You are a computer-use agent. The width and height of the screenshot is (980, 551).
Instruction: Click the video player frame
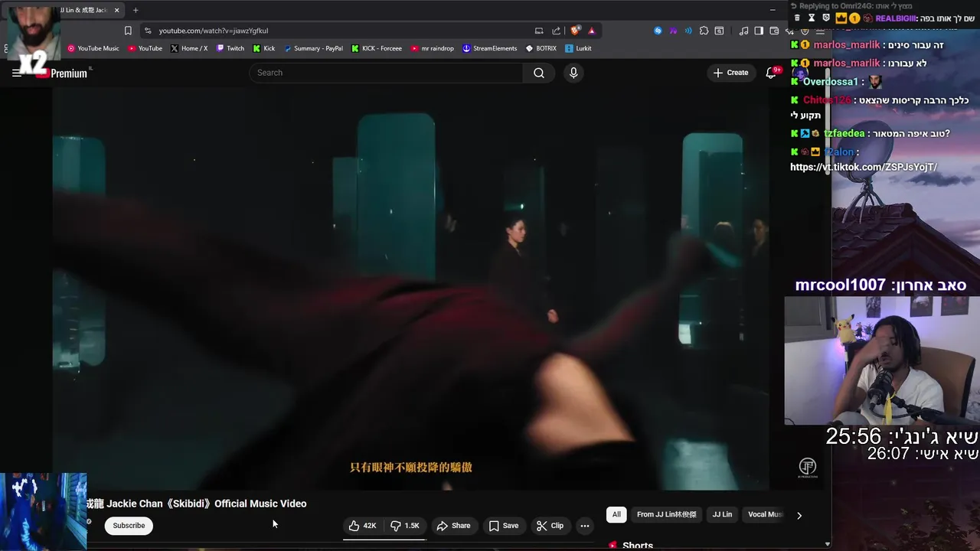point(411,289)
